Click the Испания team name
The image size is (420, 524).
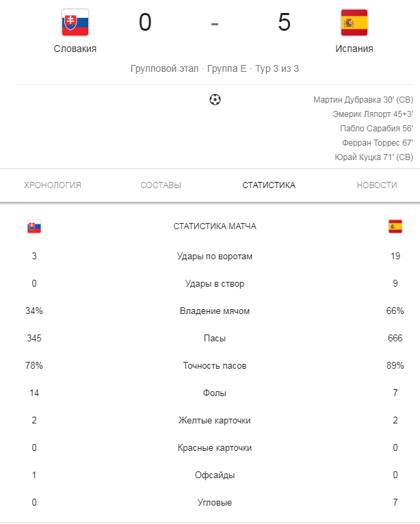click(354, 49)
